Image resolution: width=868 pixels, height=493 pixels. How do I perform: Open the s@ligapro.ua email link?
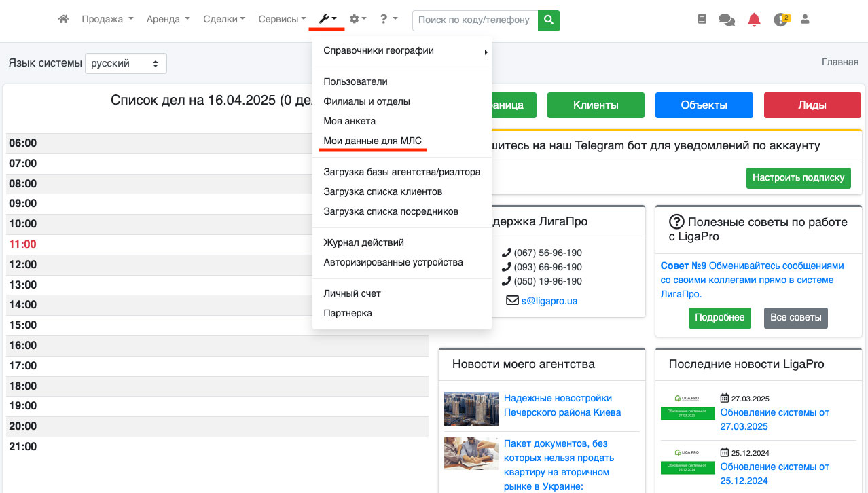click(549, 300)
